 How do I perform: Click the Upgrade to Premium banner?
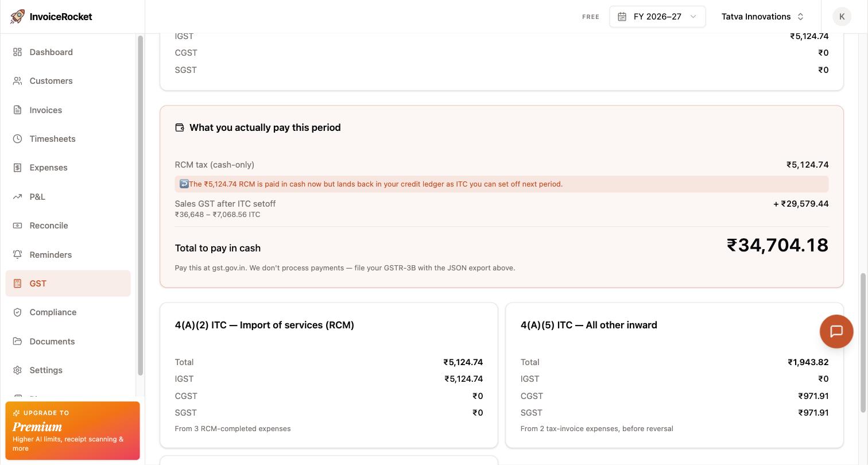[72, 431]
